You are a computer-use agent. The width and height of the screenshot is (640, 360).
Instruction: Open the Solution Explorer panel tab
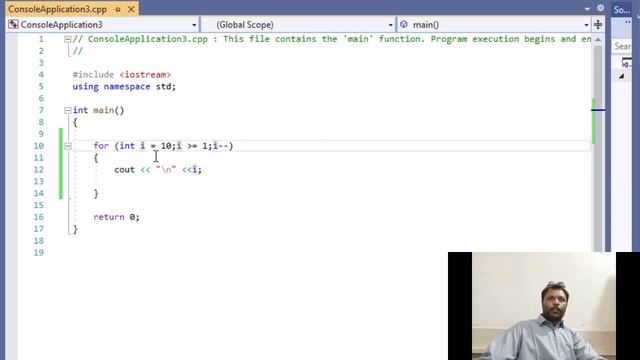622,9
